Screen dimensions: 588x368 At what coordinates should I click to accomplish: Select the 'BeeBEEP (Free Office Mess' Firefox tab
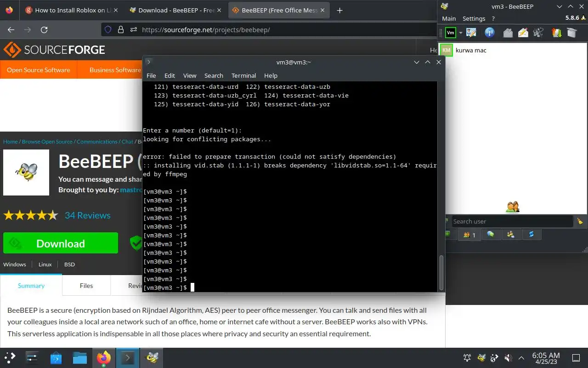[278, 10]
